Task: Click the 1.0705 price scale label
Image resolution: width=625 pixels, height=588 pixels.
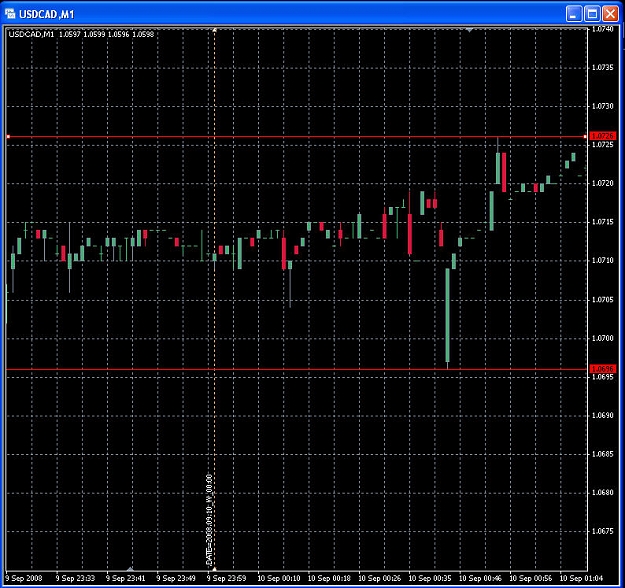Action: click(x=602, y=300)
